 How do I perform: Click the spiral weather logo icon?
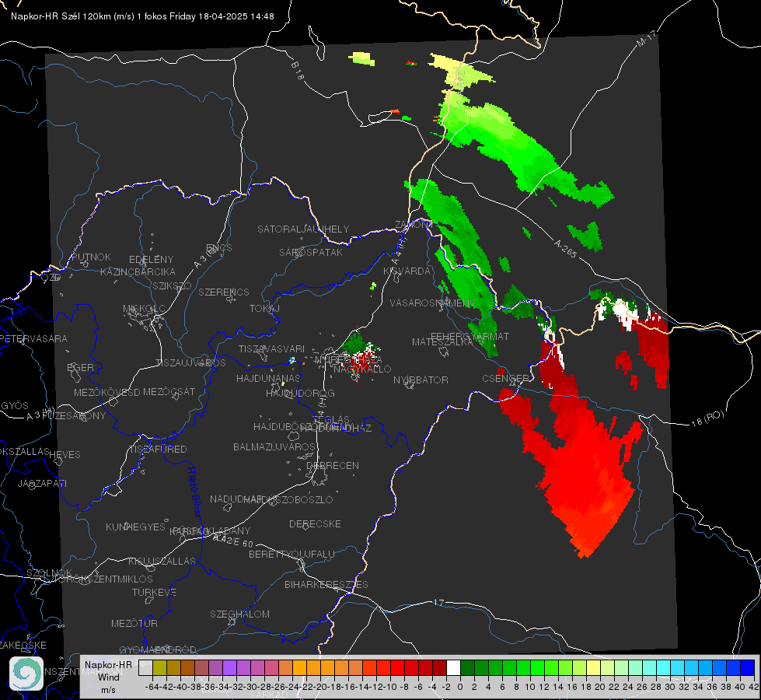pyautogui.click(x=26, y=673)
